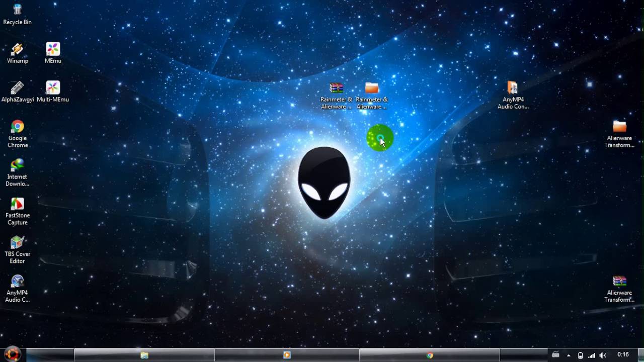
Task: Select the Alienware Transform folder icon
Action: tap(619, 134)
